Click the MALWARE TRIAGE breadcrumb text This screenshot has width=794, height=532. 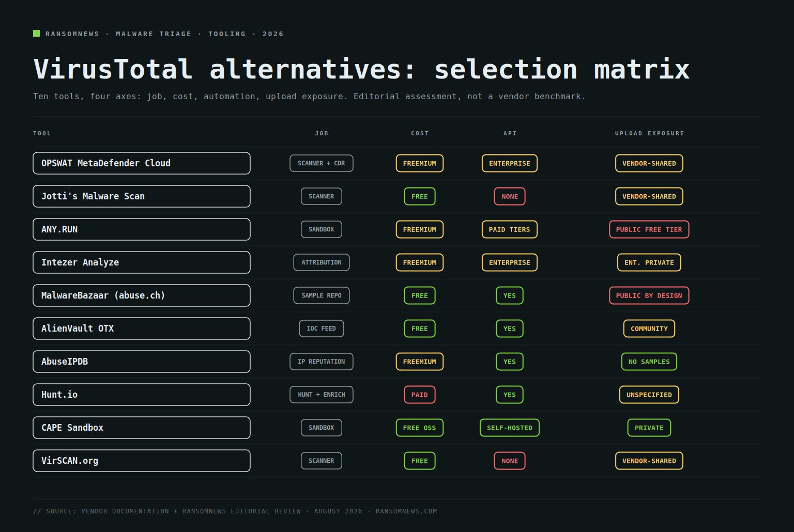click(154, 34)
